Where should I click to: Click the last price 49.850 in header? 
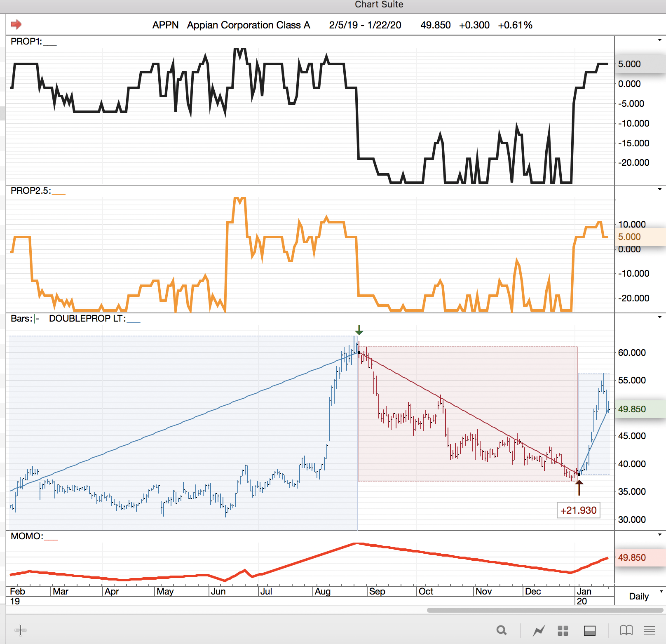436,25
